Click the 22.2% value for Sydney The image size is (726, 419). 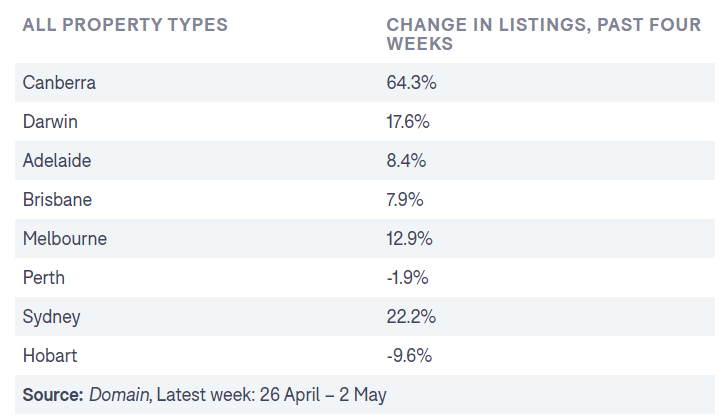(x=410, y=317)
